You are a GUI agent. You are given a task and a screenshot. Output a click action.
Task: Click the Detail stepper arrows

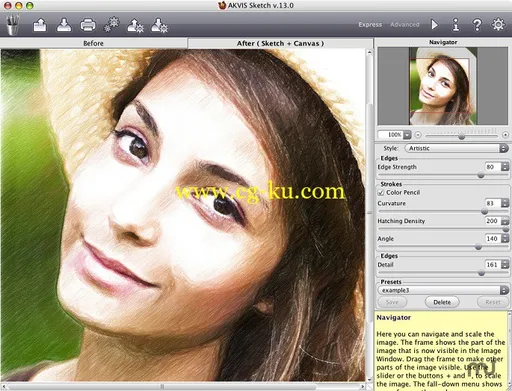[505, 265]
